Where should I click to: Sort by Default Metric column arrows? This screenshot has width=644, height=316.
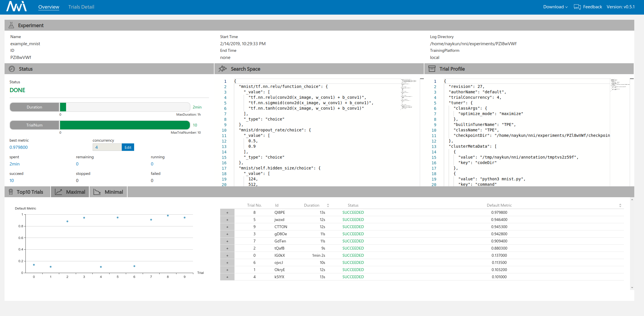coord(620,205)
